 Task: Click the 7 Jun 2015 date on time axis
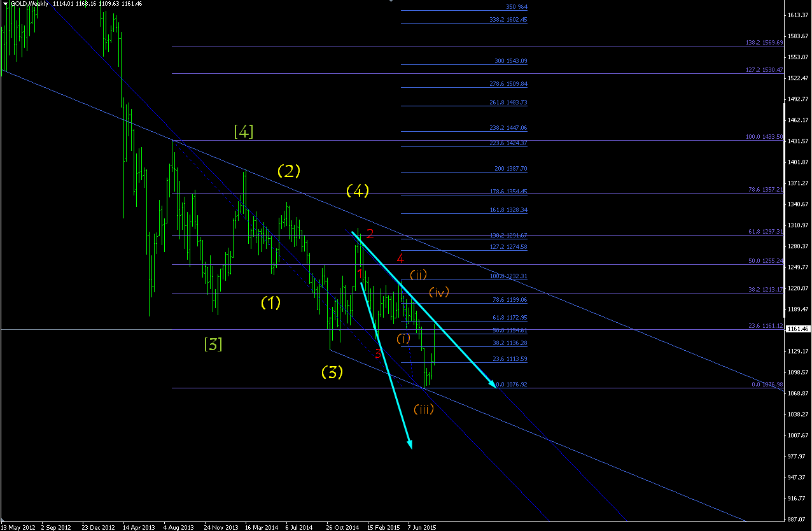click(421, 527)
